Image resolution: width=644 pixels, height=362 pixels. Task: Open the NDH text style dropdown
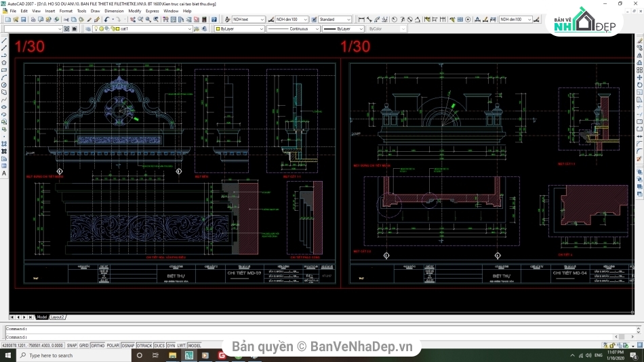262,20
